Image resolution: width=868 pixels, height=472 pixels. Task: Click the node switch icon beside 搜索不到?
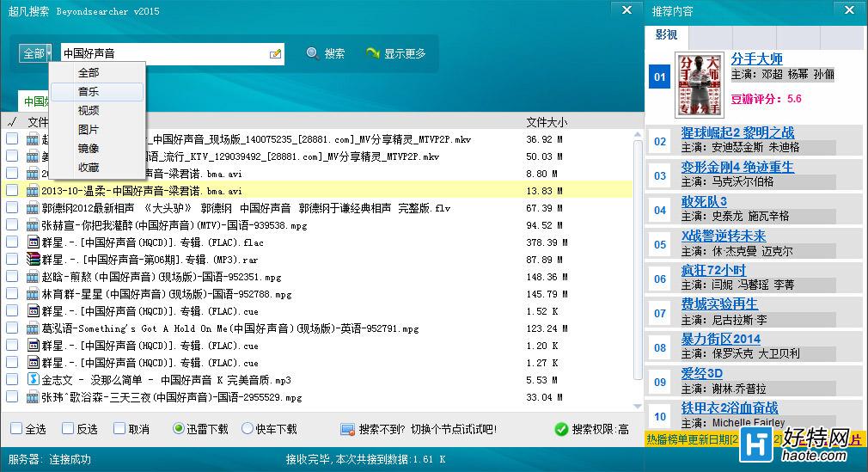coord(348,429)
